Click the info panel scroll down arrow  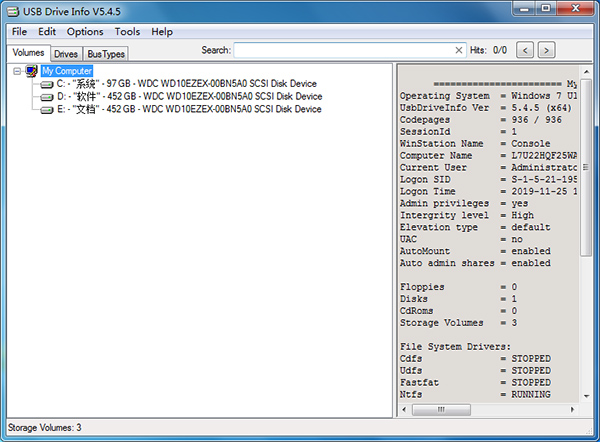pos(586,396)
